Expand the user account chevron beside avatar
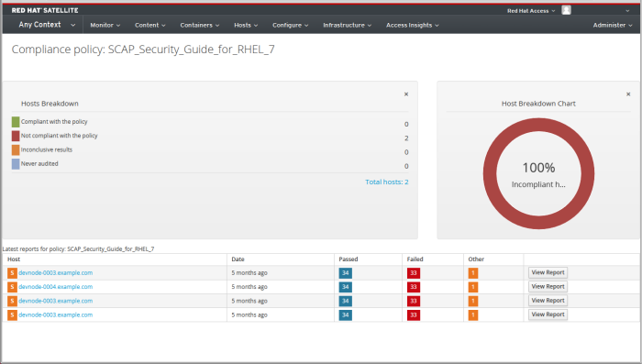This screenshot has height=364, width=642. 627,11
